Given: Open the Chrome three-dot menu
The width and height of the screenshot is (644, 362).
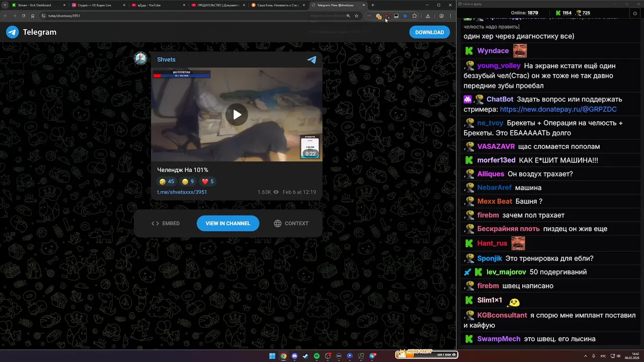Looking at the screenshot, I should click(x=450, y=16).
